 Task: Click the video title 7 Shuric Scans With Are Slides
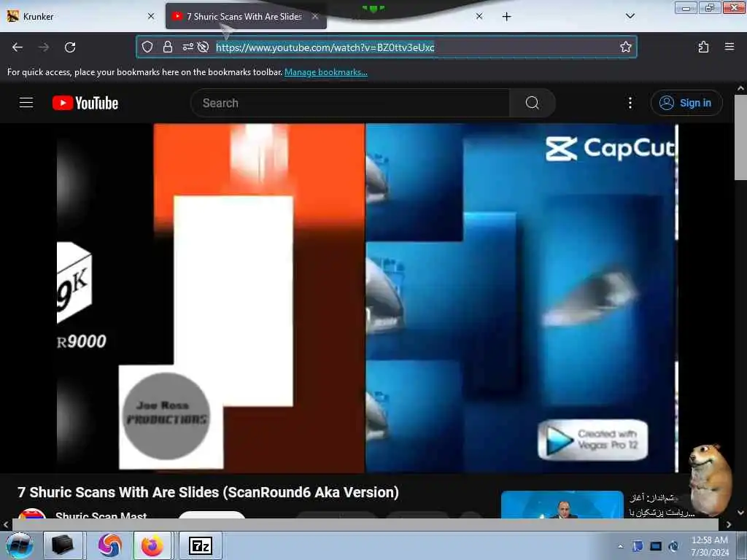tap(208, 492)
